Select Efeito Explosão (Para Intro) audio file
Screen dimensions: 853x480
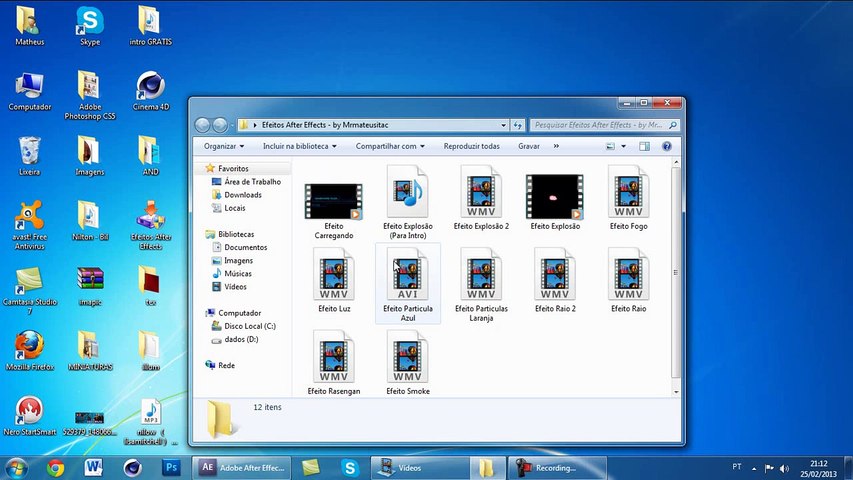[407, 195]
